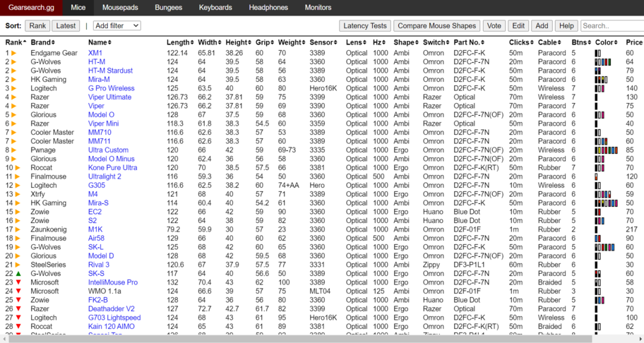Click the green up arrow next to SK-S
644x343 pixels.
(18, 274)
